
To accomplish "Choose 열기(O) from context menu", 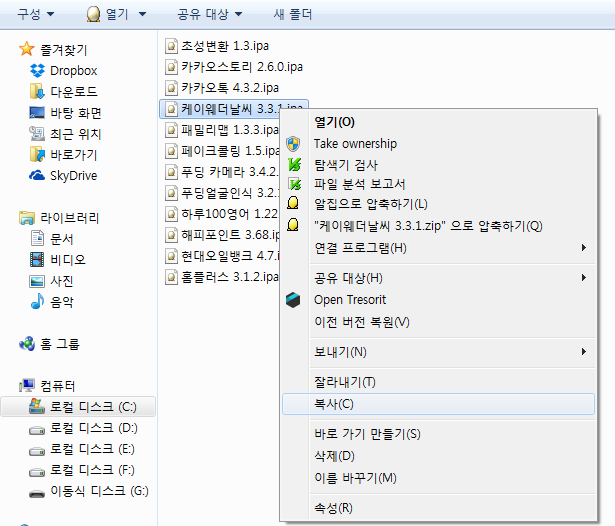I will click(438, 122).
